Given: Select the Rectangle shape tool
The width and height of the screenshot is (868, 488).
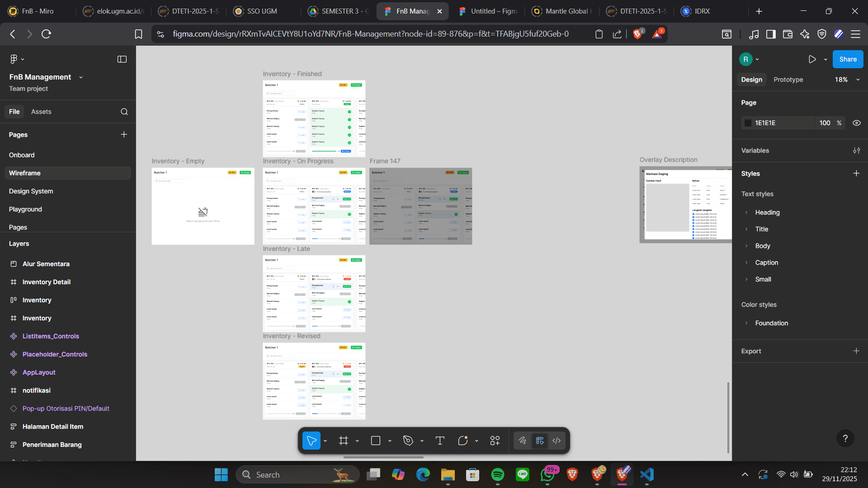Looking at the screenshot, I should (376, 441).
